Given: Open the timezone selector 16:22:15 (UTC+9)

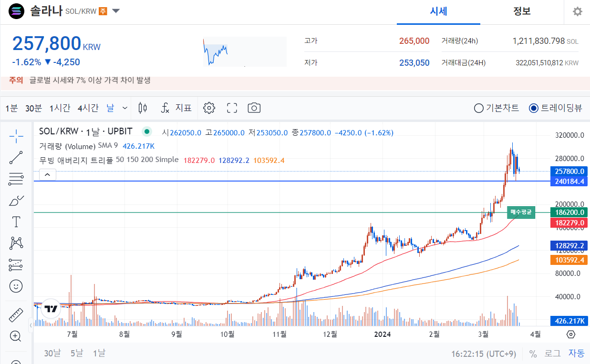Looking at the screenshot, I should 484,354.
